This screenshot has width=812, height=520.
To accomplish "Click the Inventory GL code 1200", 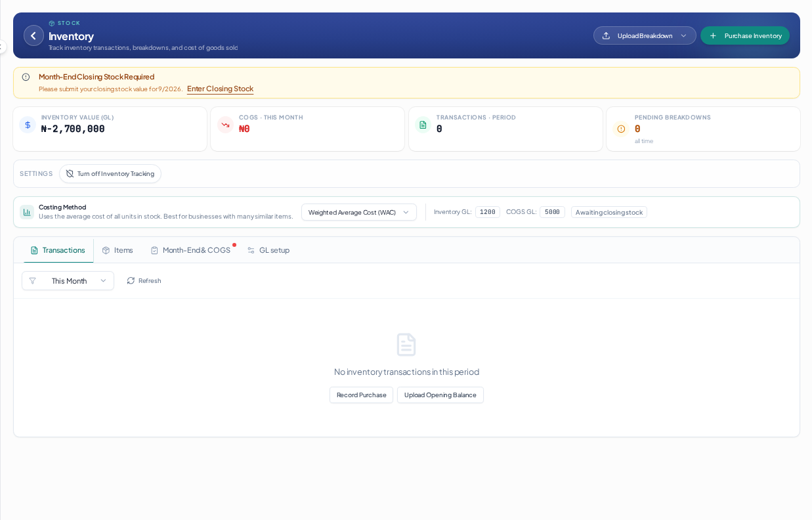I will point(488,212).
